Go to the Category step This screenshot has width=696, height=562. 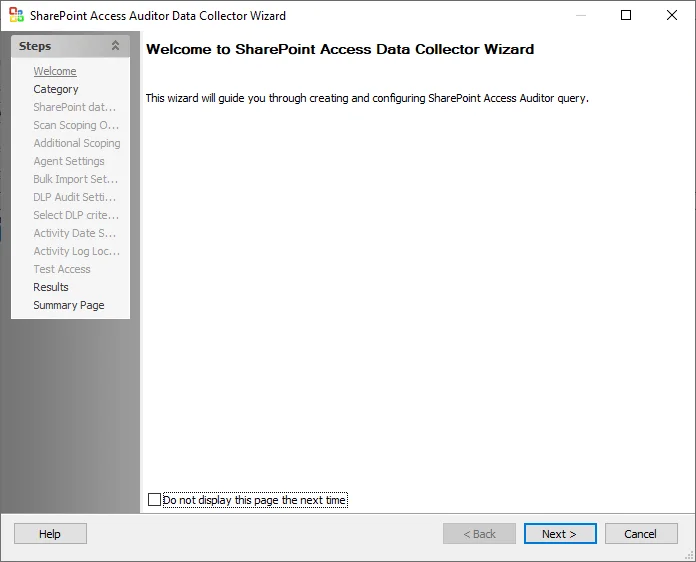coord(55,89)
